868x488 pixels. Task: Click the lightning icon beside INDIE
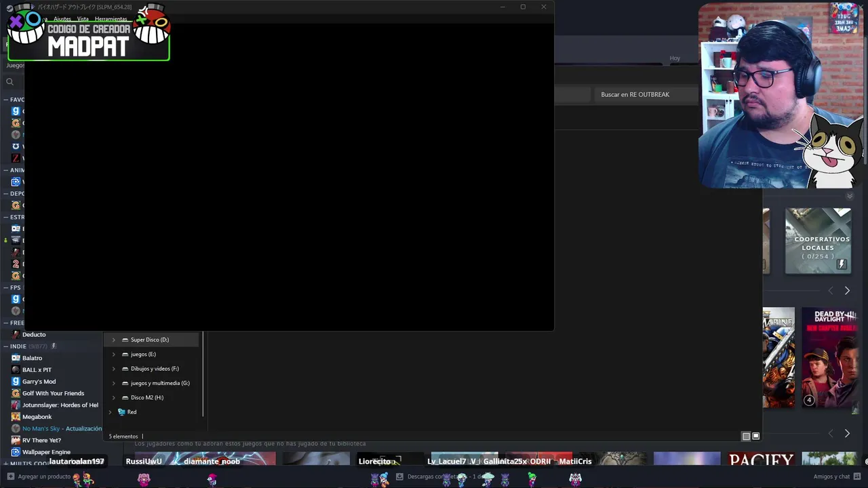pyautogui.click(x=54, y=346)
